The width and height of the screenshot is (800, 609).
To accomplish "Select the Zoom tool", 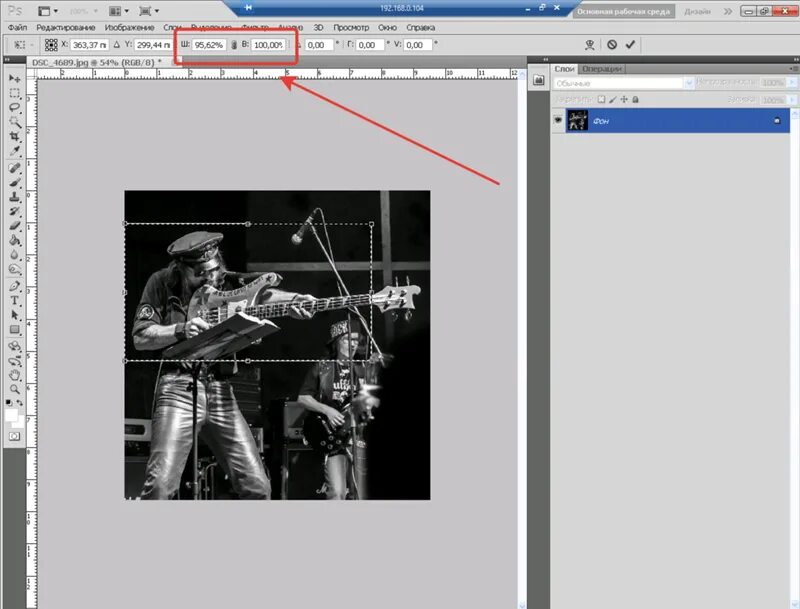I will pos(15,390).
